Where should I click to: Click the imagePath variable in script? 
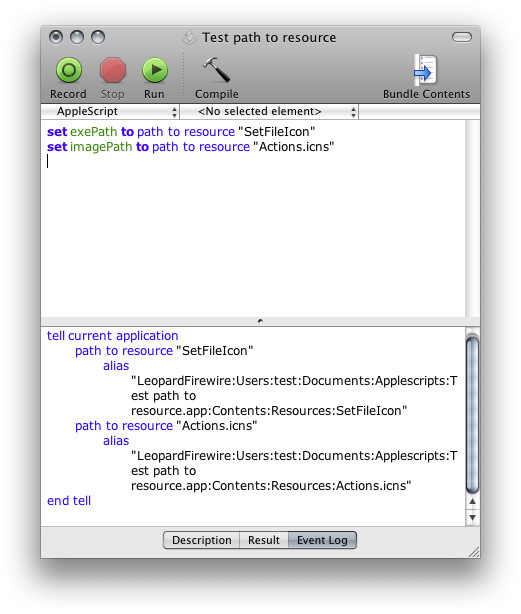tap(101, 147)
